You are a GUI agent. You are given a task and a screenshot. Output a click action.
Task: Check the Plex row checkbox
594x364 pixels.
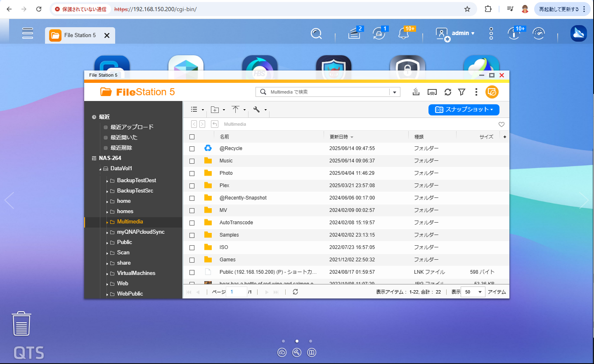tap(192, 186)
